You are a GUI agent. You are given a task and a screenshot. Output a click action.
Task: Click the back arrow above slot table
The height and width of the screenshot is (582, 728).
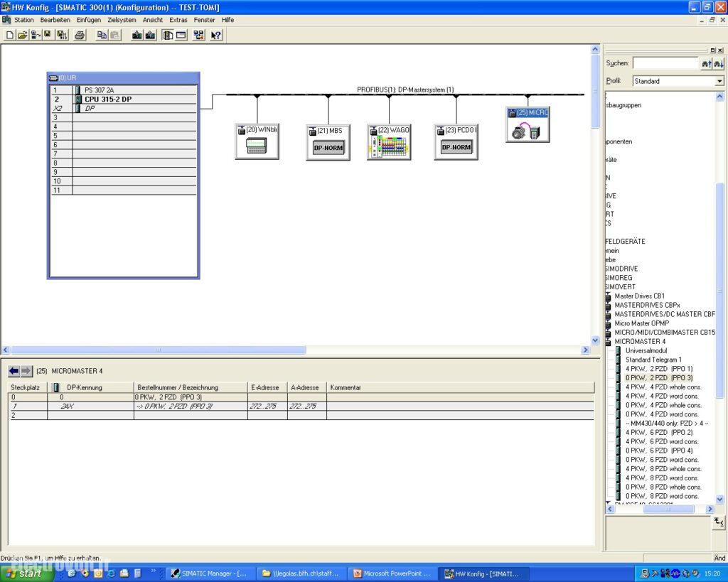click(x=14, y=371)
